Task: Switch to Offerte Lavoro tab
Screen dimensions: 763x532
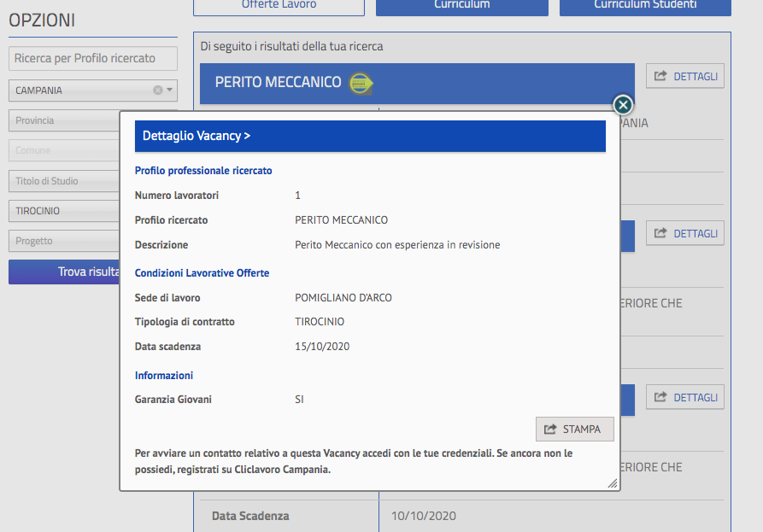Action: click(x=279, y=6)
